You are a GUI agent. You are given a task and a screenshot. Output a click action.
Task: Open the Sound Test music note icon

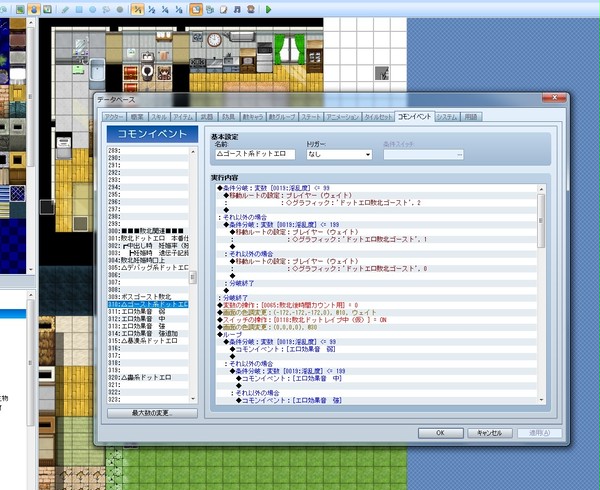pyautogui.click(x=237, y=9)
